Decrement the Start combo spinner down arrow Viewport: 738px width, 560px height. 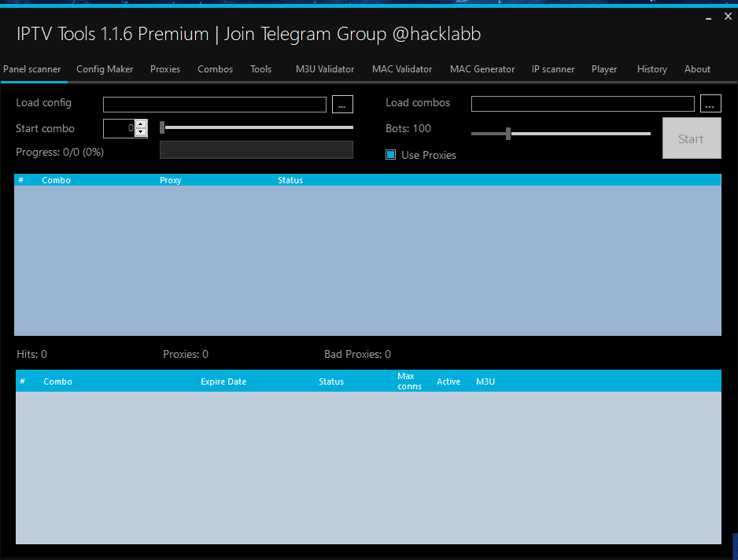pos(141,132)
